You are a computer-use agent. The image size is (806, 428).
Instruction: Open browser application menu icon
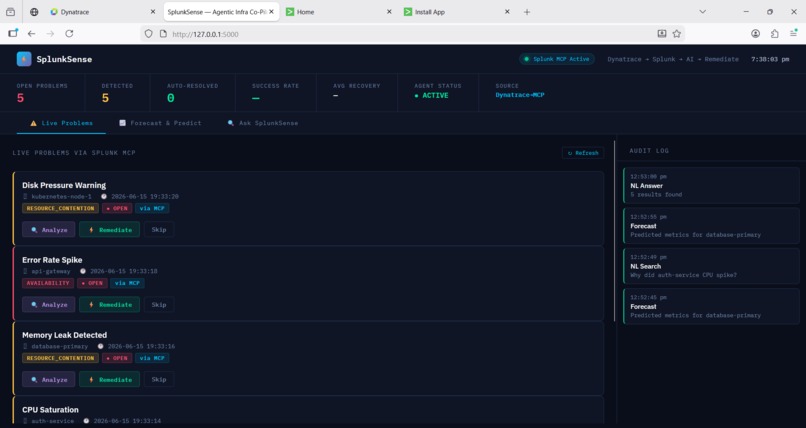[793, 33]
